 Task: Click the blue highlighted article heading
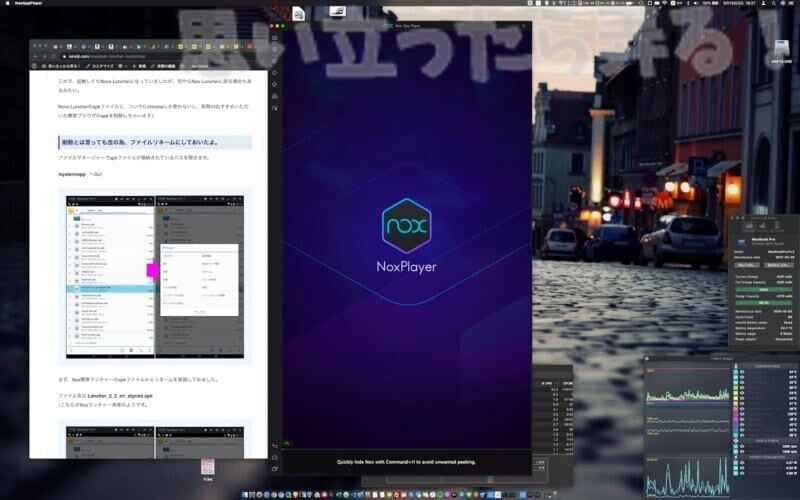[155, 142]
